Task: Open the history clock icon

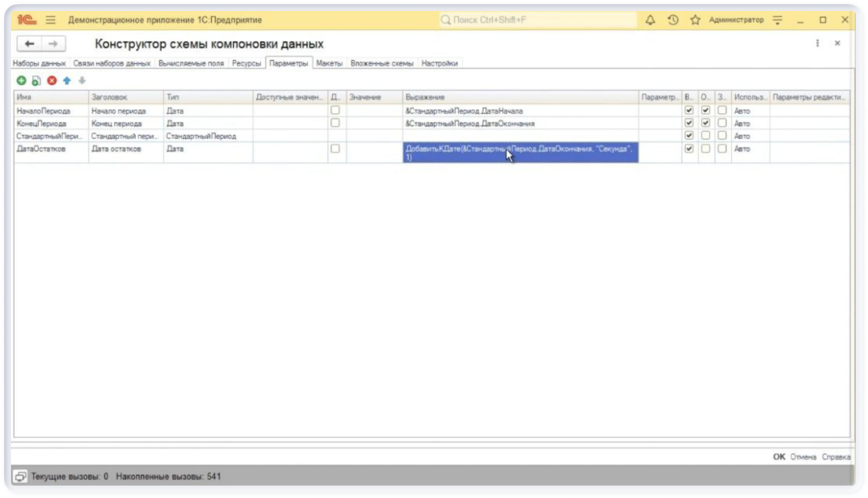Action: click(673, 21)
